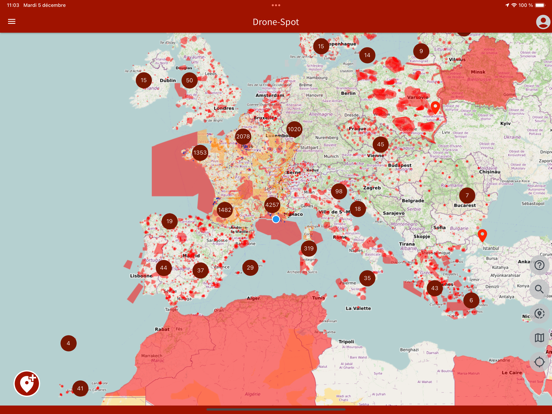The height and width of the screenshot is (414, 552).
Task: Open cluster marker 6
Action: [471, 300]
